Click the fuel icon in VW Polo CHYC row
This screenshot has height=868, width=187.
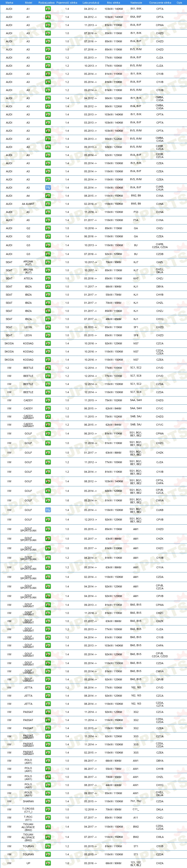point(48,785)
